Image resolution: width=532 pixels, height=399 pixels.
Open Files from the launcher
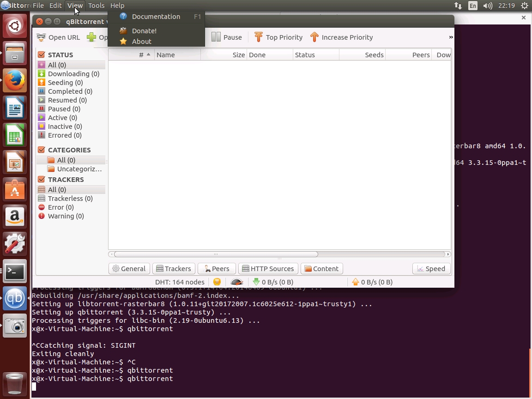pyautogui.click(x=15, y=53)
